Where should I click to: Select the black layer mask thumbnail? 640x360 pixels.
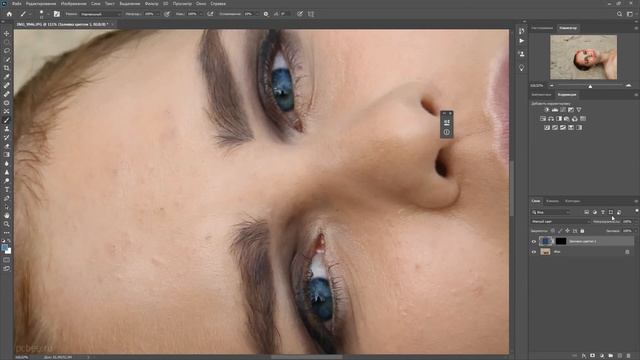tap(561, 241)
